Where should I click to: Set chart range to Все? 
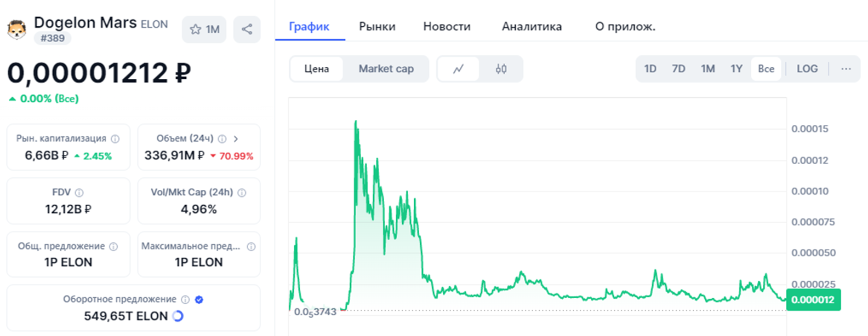tap(766, 69)
